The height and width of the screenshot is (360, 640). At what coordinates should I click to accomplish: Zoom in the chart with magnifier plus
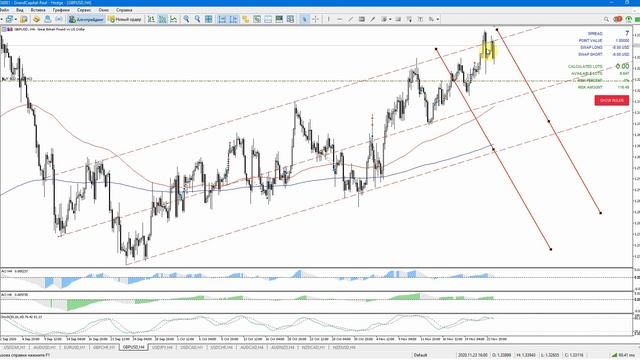(x=186, y=19)
